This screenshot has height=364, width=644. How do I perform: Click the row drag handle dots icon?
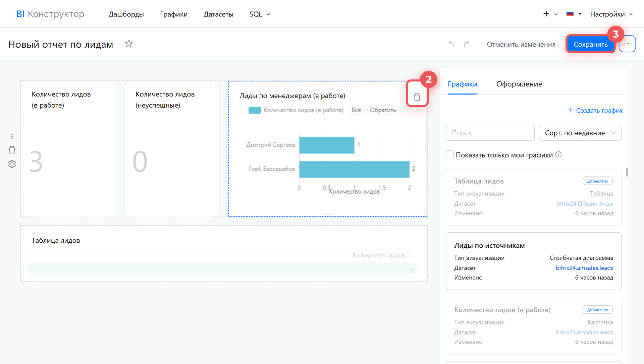coord(12,136)
